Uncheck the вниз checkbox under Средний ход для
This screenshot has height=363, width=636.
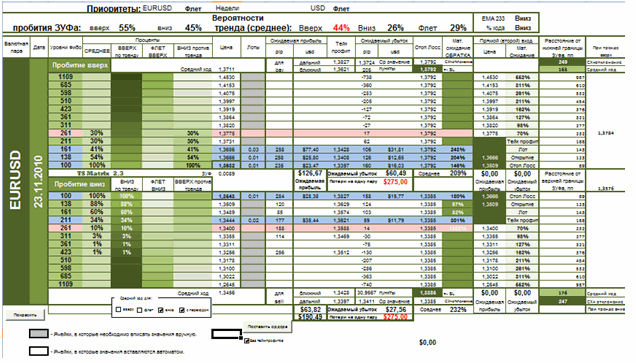pyautogui.click(x=161, y=310)
